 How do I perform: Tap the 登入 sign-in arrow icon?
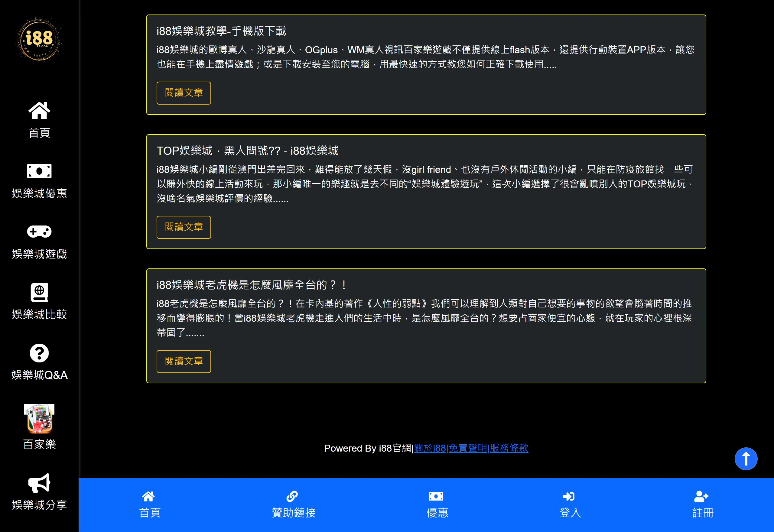[569, 496]
